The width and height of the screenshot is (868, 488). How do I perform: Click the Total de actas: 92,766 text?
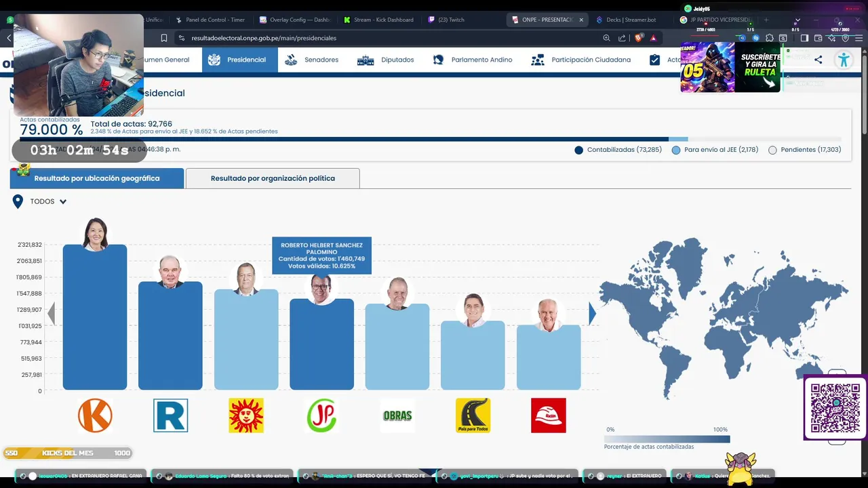coord(132,124)
